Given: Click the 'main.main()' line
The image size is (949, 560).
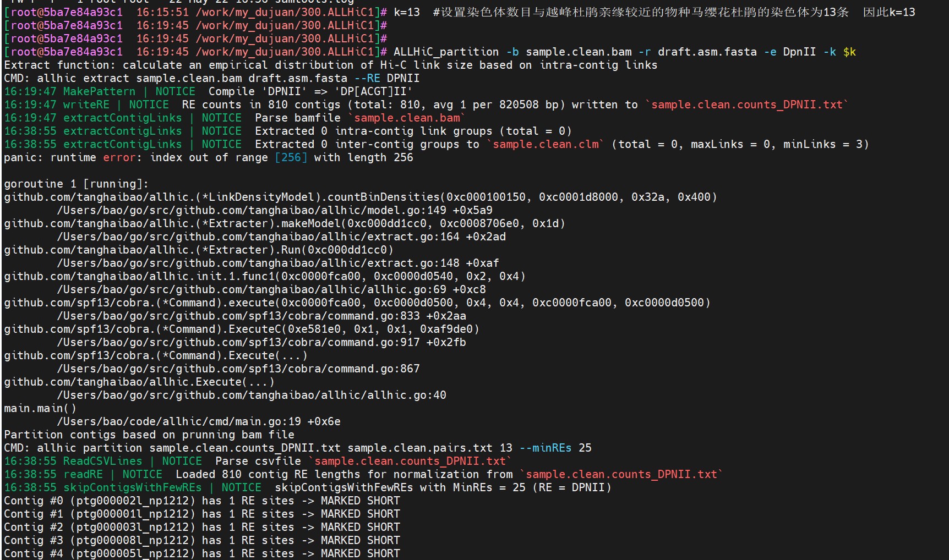Looking at the screenshot, I should (x=40, y=408).
